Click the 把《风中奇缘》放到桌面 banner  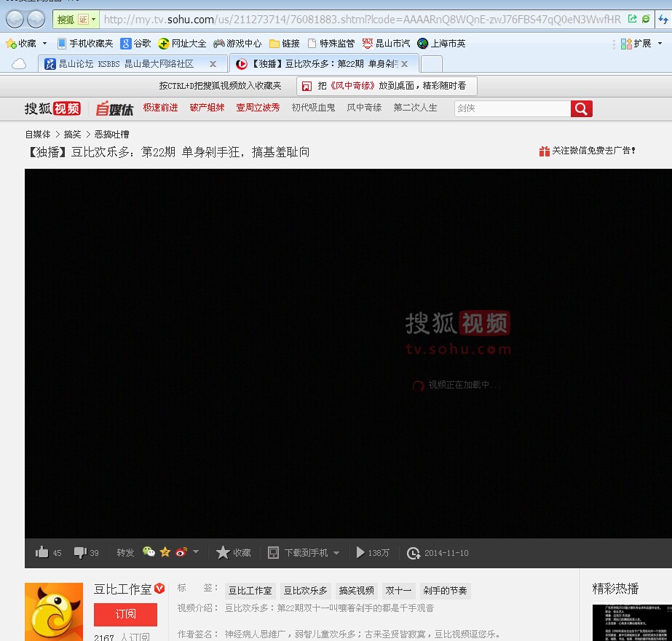pos(387,86)
